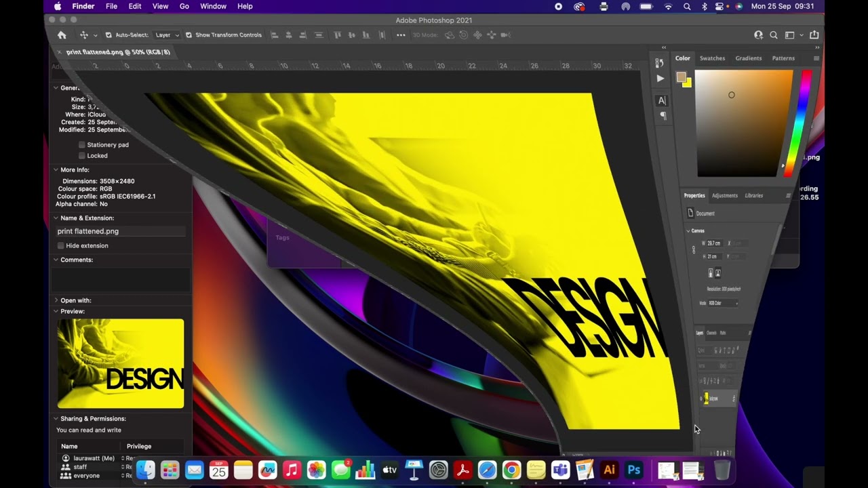Switch to the Adjustments tab
The image size is (868, 488).
point(724,196)
